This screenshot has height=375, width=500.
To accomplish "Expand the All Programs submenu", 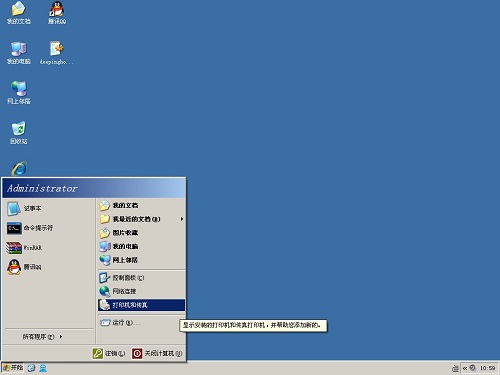I will pos(42,337).
